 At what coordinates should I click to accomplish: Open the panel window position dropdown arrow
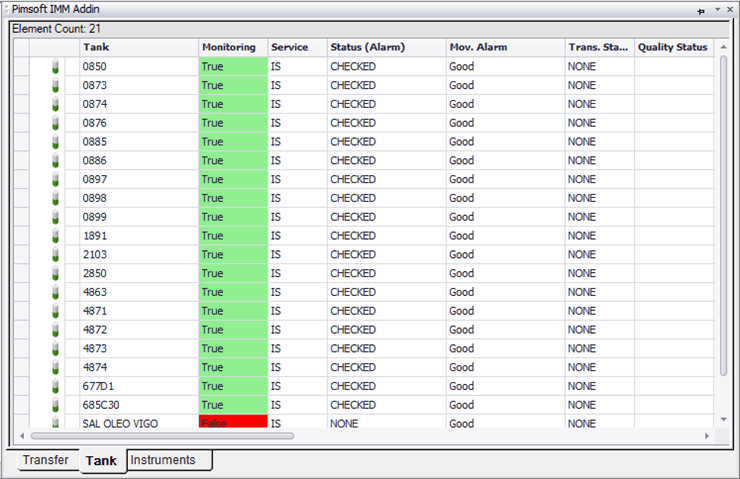coord(716,9)
